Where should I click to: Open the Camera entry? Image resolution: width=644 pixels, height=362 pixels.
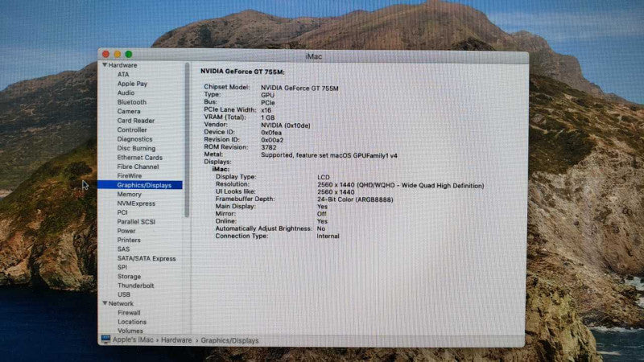coord(129,111)
